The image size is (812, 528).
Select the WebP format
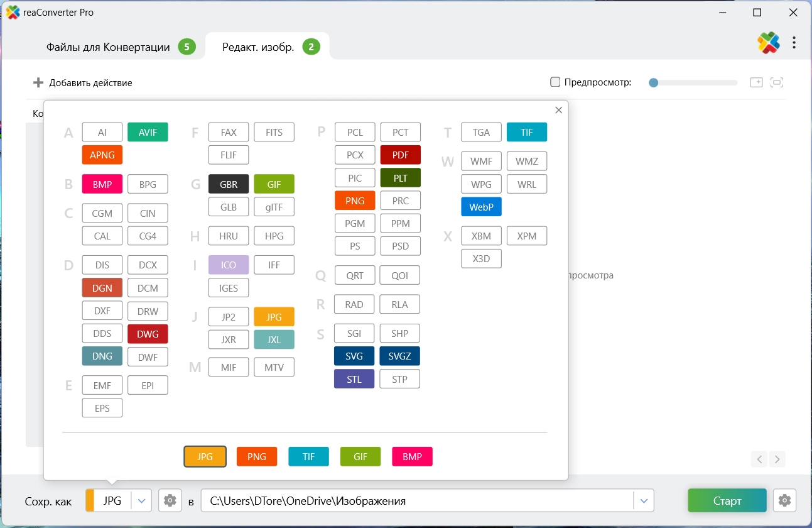[x=482, y=207]
